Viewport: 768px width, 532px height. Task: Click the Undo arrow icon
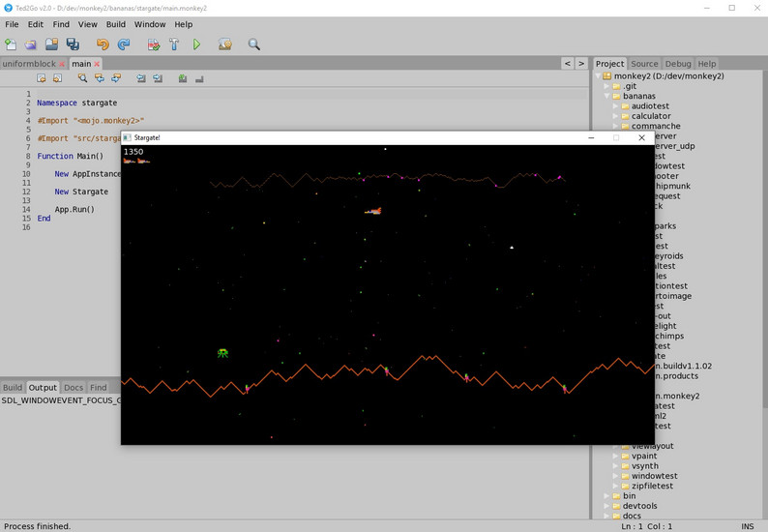[x=103, y=44]
